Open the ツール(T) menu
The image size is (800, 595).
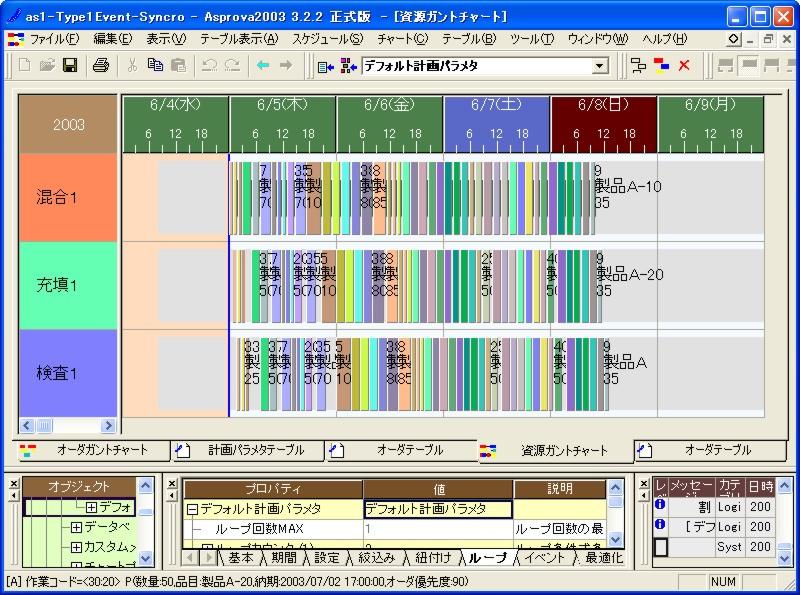(532, 39)
